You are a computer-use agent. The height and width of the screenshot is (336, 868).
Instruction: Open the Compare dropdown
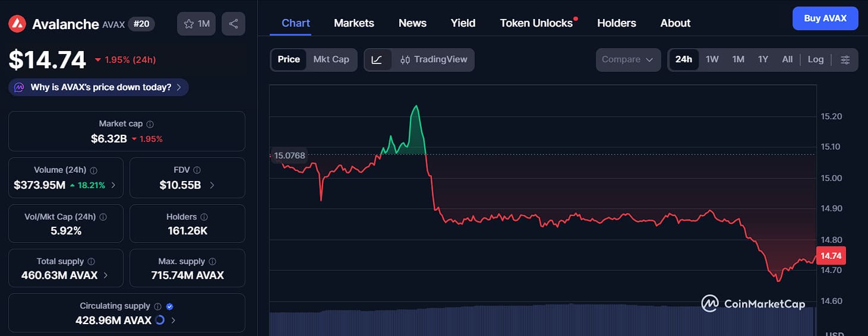[x=628, y=59]
